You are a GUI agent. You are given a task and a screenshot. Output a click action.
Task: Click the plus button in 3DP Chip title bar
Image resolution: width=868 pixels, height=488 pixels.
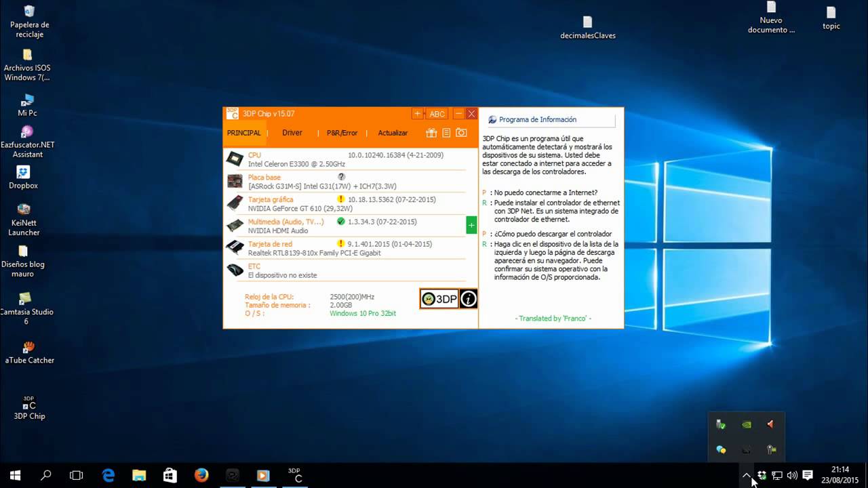[x=418, y=114]
